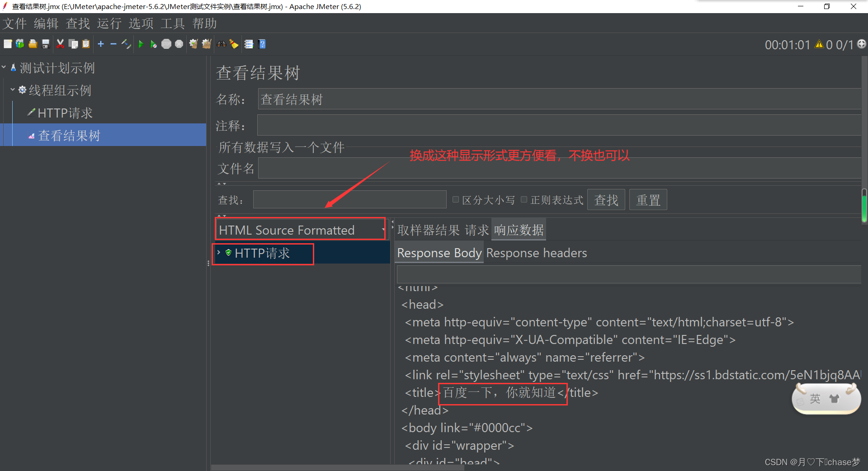Open the 工具 menu
This screenshot has height=471, width=868.
(173, 24)
